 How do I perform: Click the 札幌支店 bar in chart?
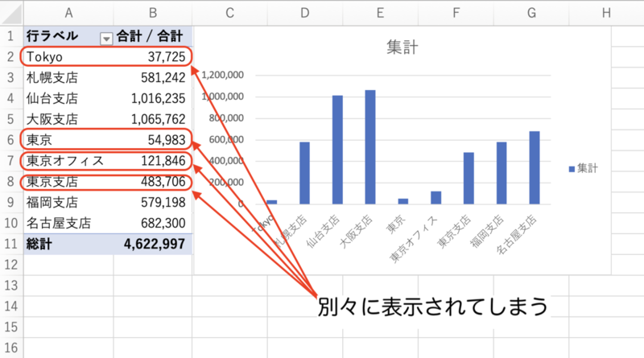(x=305, y=173)
